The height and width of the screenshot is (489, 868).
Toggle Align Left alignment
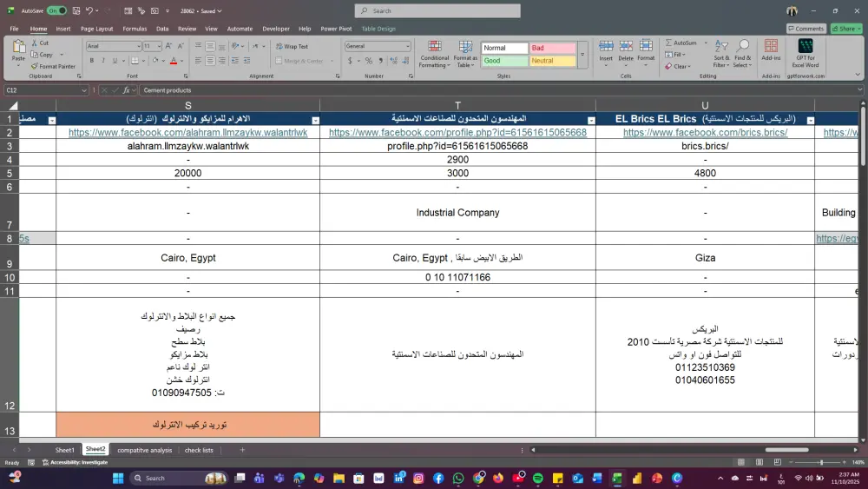click(x=198, y=60)
